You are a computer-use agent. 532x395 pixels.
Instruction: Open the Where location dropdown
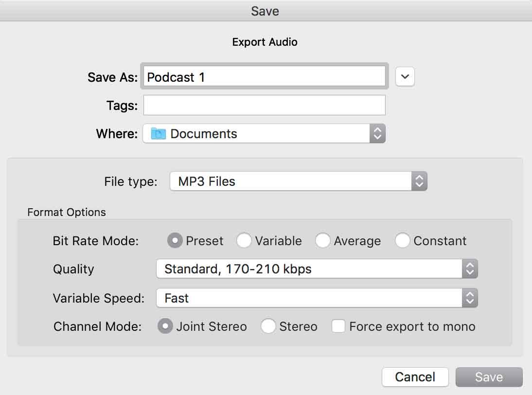coord(264,133)
